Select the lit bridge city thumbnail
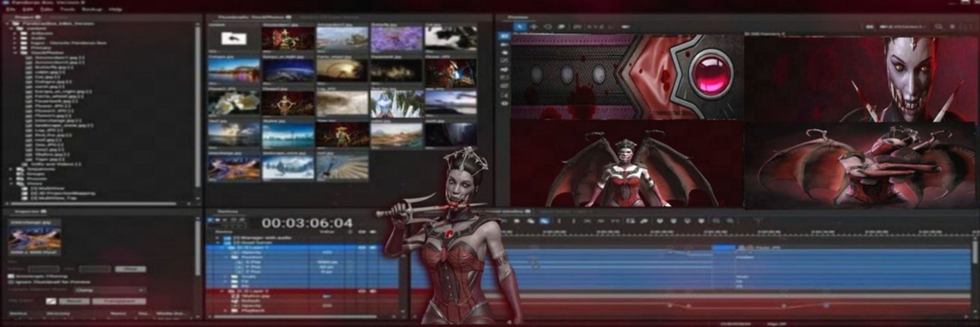Image resolution: width=980 pixels, height=327 pixels. 234,70
